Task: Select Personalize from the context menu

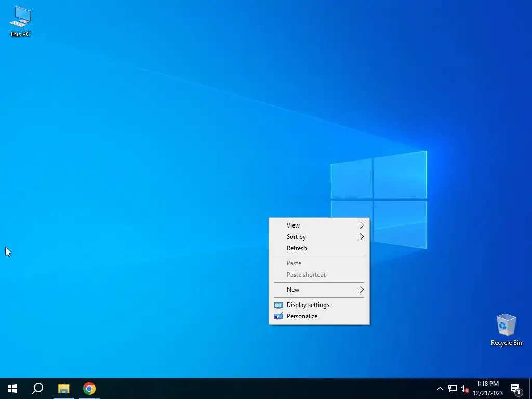Action: coord(319,316)
